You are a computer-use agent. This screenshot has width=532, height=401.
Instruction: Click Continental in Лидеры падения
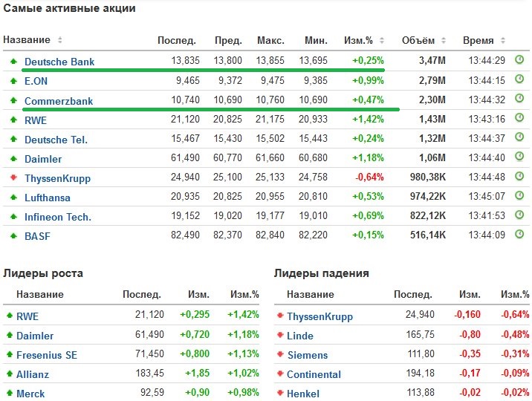tap(314, 374)
